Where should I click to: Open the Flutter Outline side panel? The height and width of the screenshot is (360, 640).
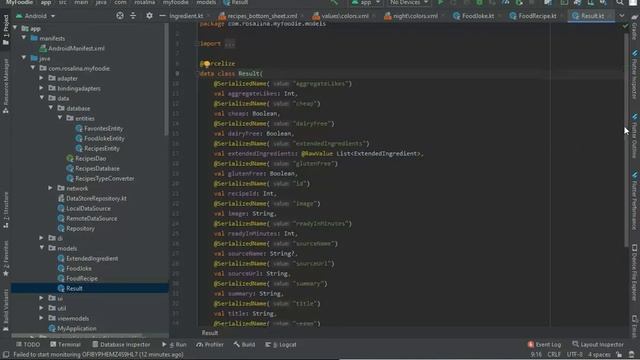click(635, 136)
